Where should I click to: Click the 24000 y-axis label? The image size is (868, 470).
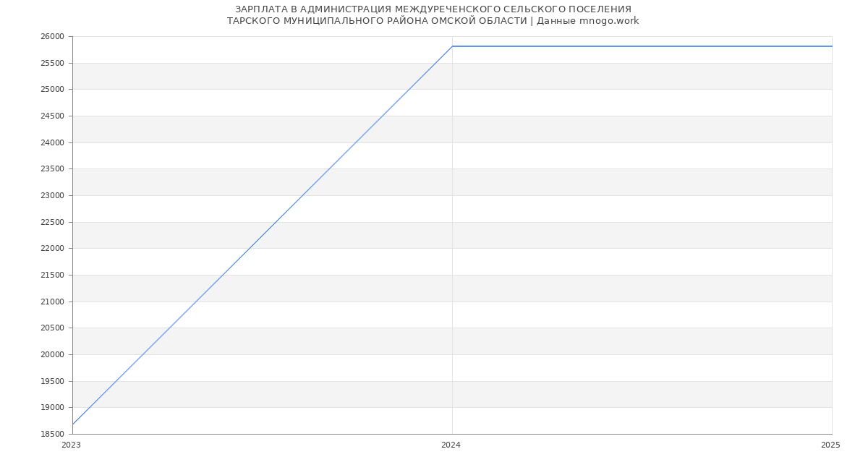coord(52,143)
